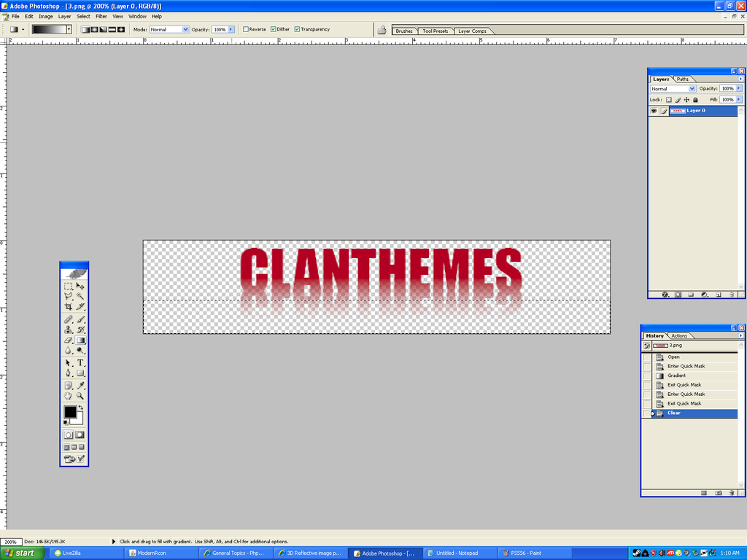Image resolution: width=747 pixels, height=560 pixels.
Task: Open the gradient Mode dropdown
Action: [x=169, y=29]
